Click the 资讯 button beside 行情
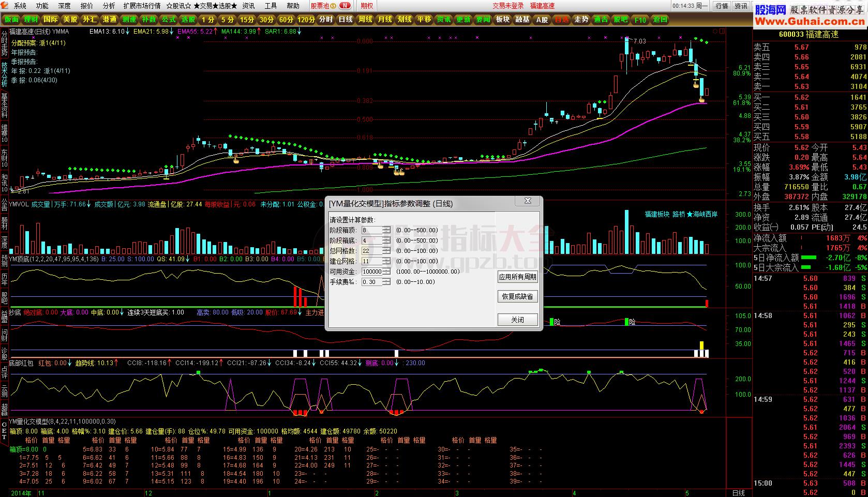The height and width of the screenshot is (497, 868). 741,6
